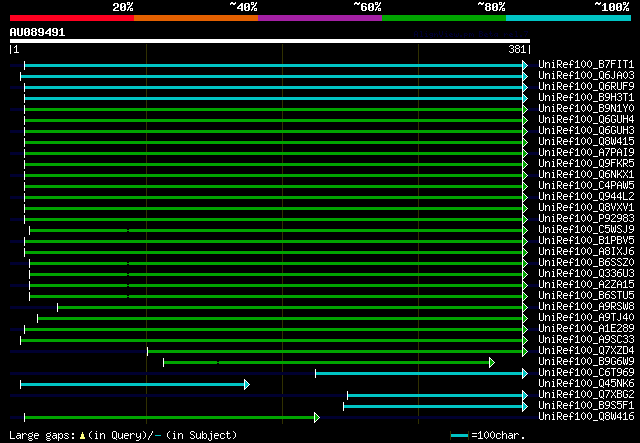Click the Large gaps legend text
This screenshot has height=443, width=640.
[x=123, y=435]
